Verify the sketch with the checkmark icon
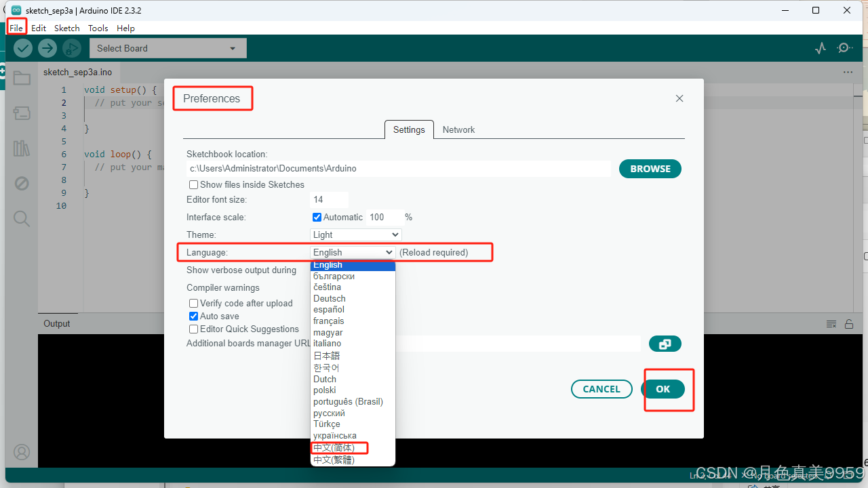This screenshot has width=868, height=488. pyautogui.click(x=22, y=48)
